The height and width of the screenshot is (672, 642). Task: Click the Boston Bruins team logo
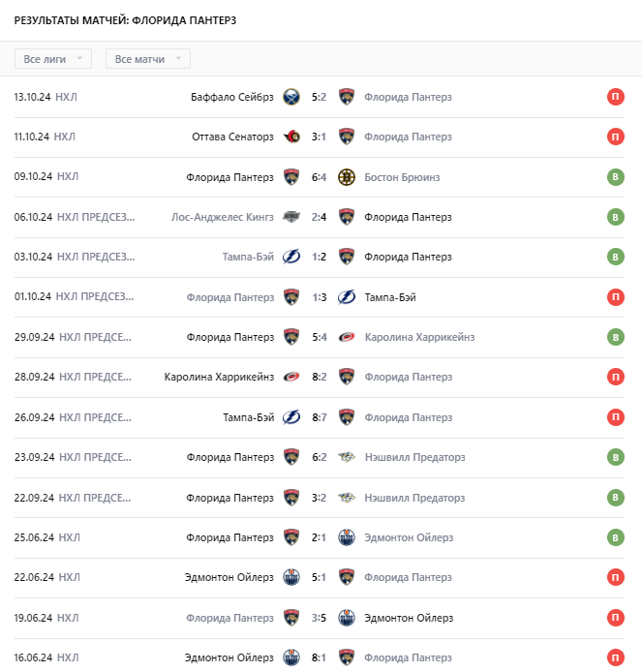pyautogui.click(x=347, y=177)
